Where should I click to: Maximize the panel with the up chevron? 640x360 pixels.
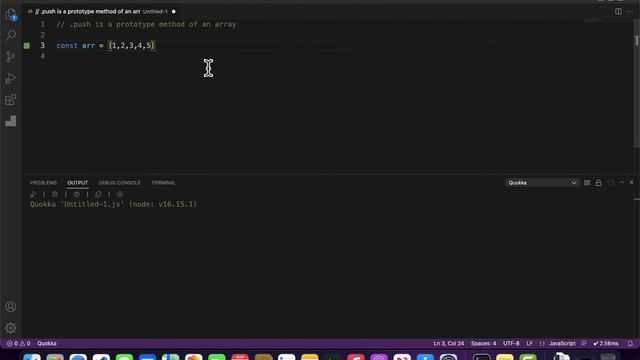click(x=622, y=182)
